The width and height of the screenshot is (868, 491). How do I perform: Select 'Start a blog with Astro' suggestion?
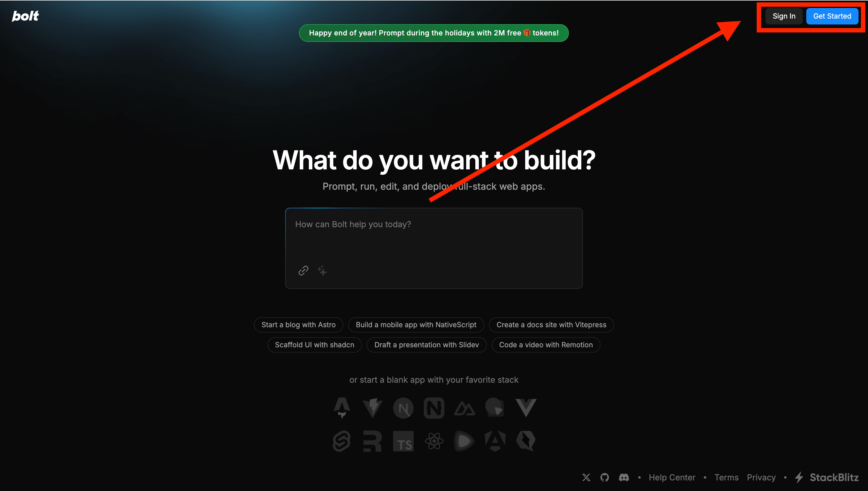(298, 325)
